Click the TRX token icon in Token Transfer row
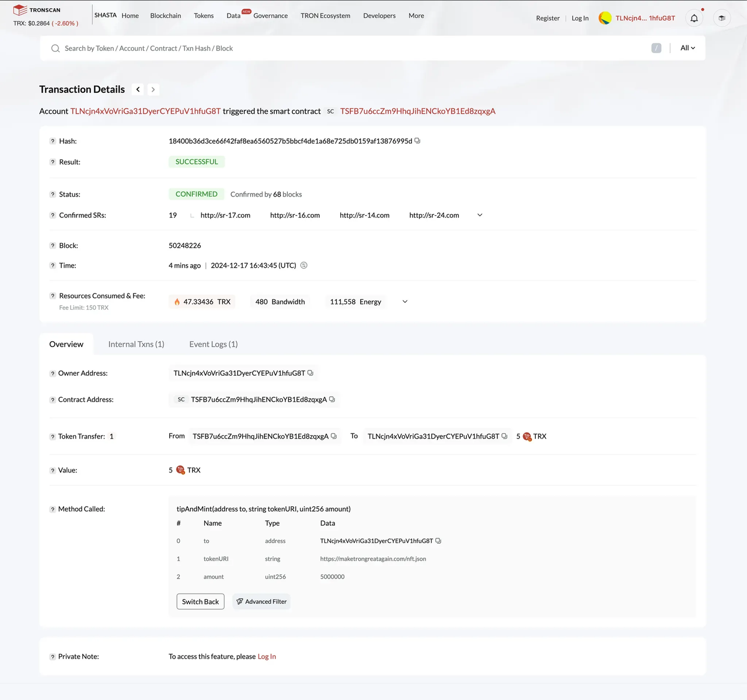 click(x=527, y=436)
